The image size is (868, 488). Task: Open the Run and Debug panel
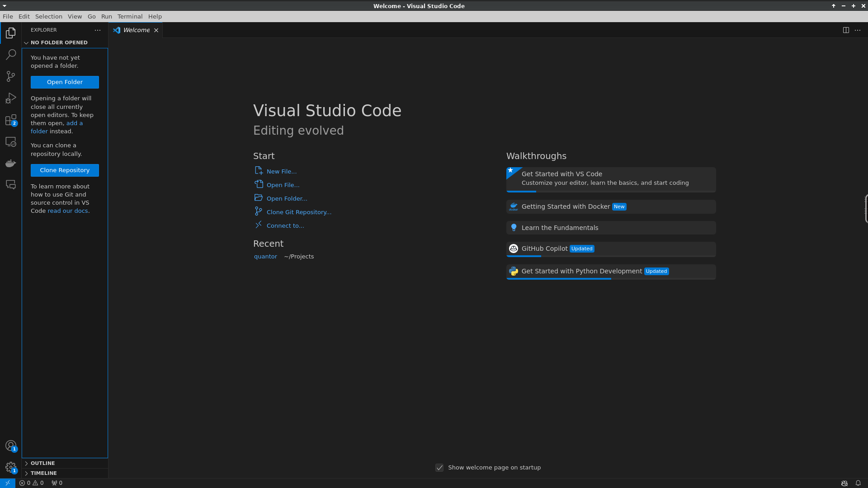[x=11, y=98]
